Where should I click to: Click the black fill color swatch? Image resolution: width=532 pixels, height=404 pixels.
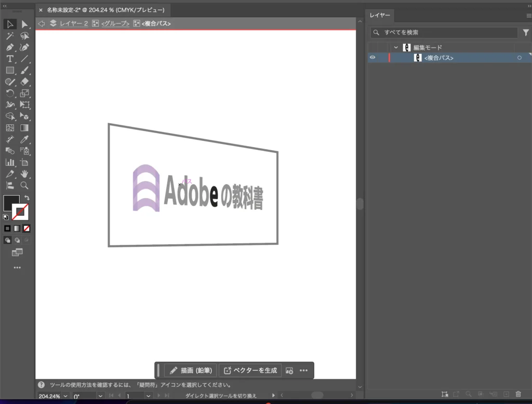[x=11, y=202]
